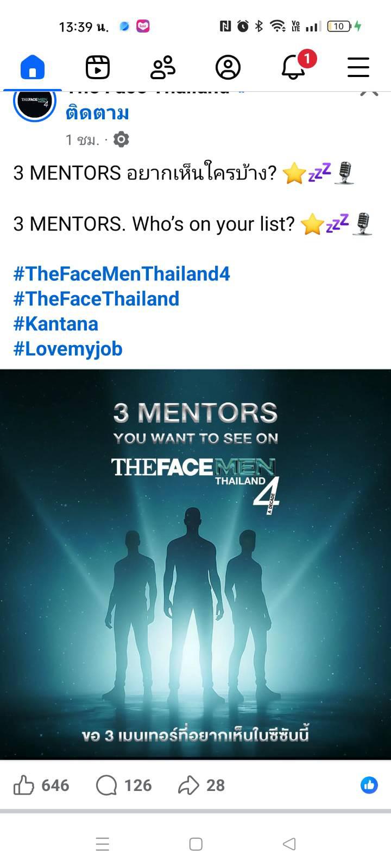Like the post with thumbs-up icon
The image size is (391, 868).
[x=23, y=785]
